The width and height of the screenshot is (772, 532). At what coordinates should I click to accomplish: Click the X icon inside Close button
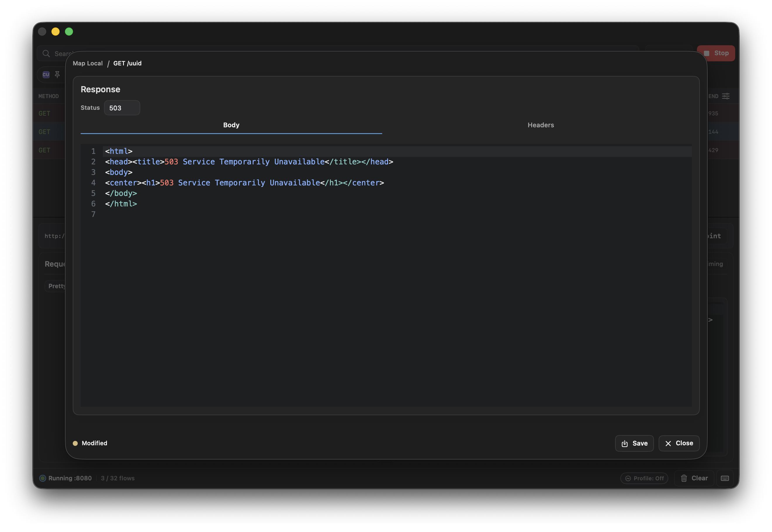coord(668,443)
